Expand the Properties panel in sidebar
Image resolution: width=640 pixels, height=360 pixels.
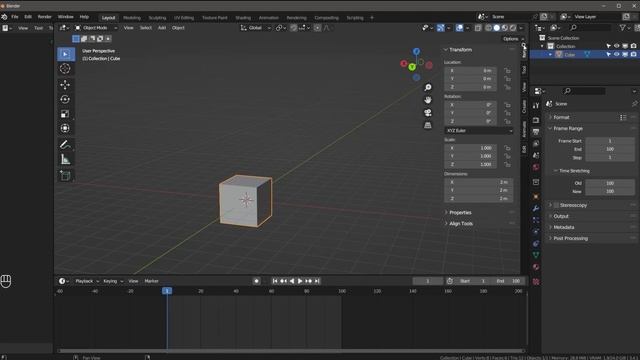tap(460, 213)
